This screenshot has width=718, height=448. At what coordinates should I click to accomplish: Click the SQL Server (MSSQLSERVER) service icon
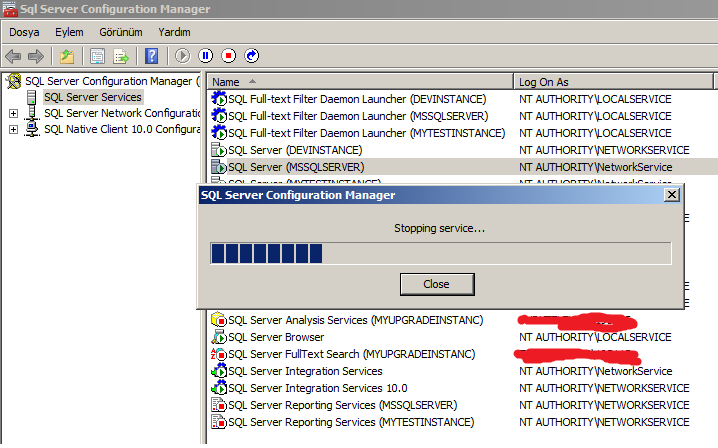[x=219, y=167]
